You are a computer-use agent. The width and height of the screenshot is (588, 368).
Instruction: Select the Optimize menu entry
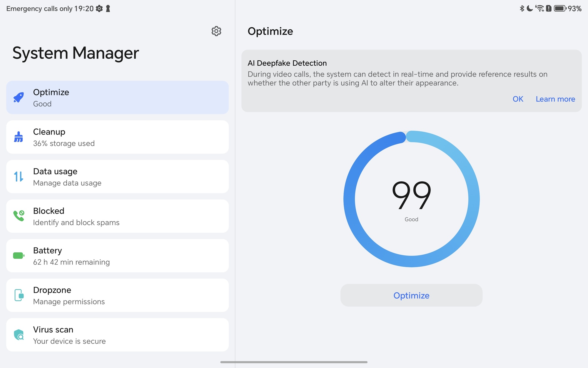pyautogui.click(x=118, y=97)
